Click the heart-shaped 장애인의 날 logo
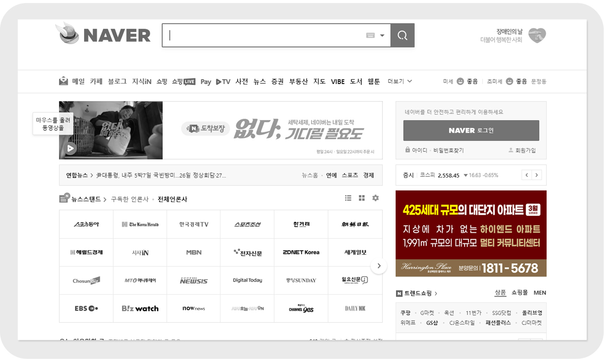 tap(537, 35)
